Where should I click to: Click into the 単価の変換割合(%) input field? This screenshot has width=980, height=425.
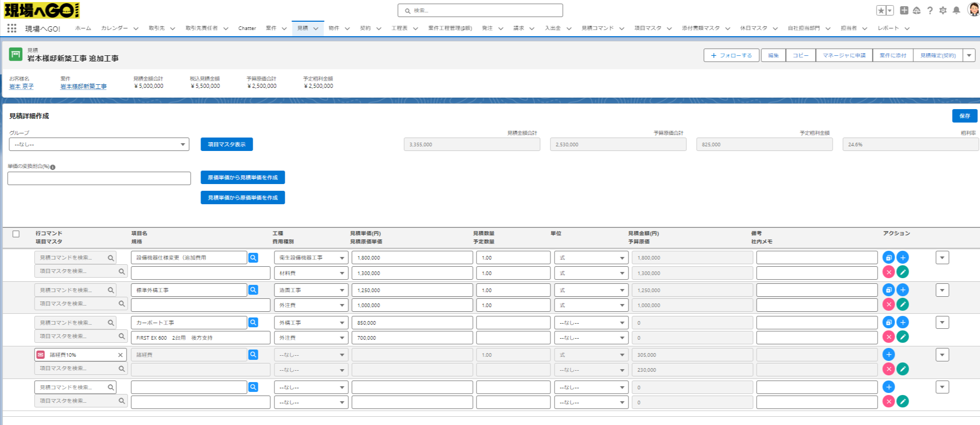point(99,178)
